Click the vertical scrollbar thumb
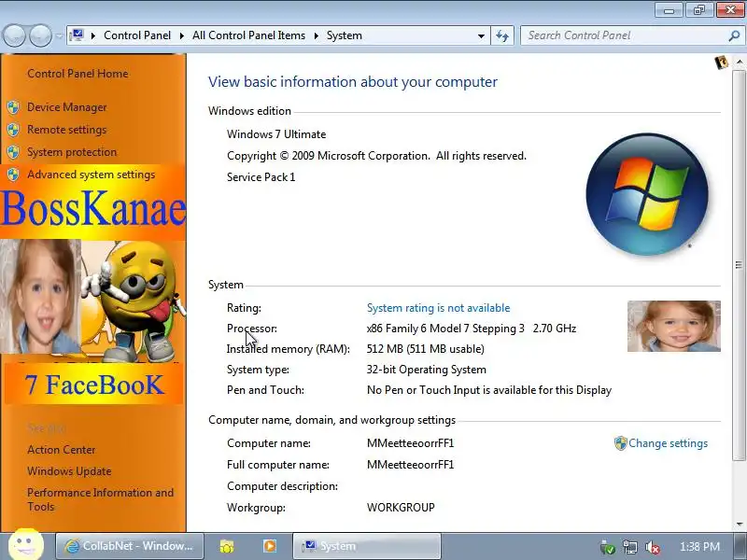The width and height of the screenshot is (747, 560). pyautogui.click(x=740, y=265)
